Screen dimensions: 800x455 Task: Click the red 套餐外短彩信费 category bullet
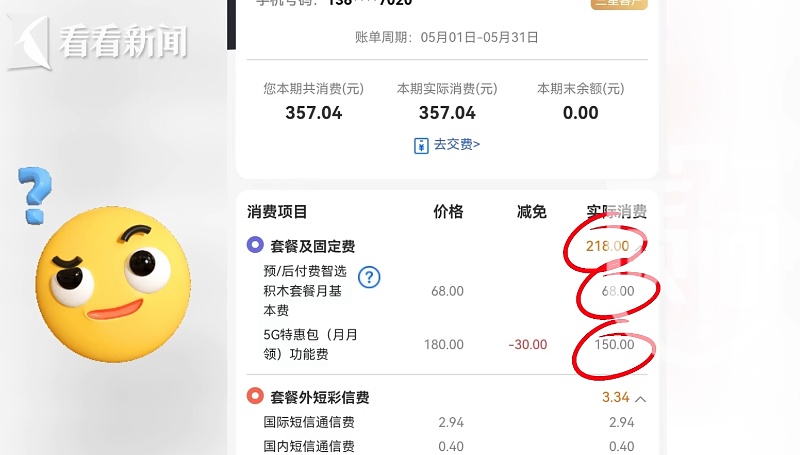(255, 396)
